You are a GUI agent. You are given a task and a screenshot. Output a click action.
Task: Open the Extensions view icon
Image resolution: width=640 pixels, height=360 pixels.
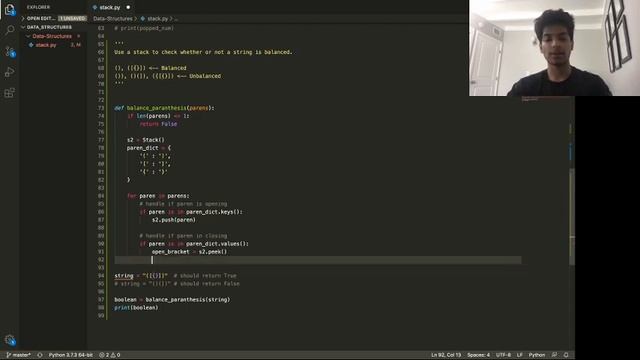(x=10, y=93)
